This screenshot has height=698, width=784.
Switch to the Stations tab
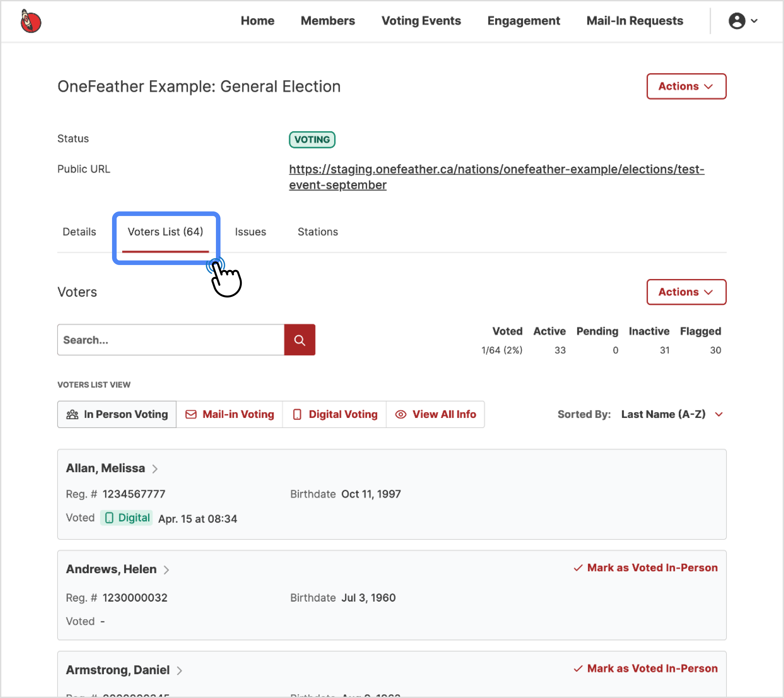[x=318, y=232]
